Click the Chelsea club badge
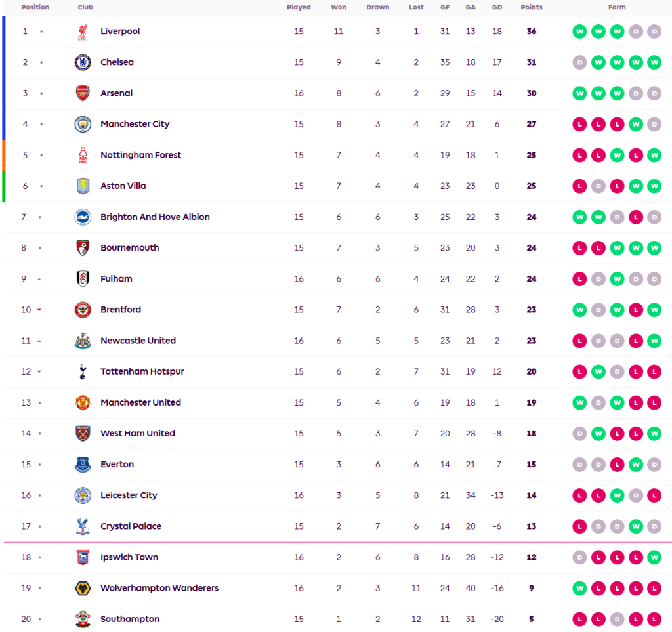 82,62
